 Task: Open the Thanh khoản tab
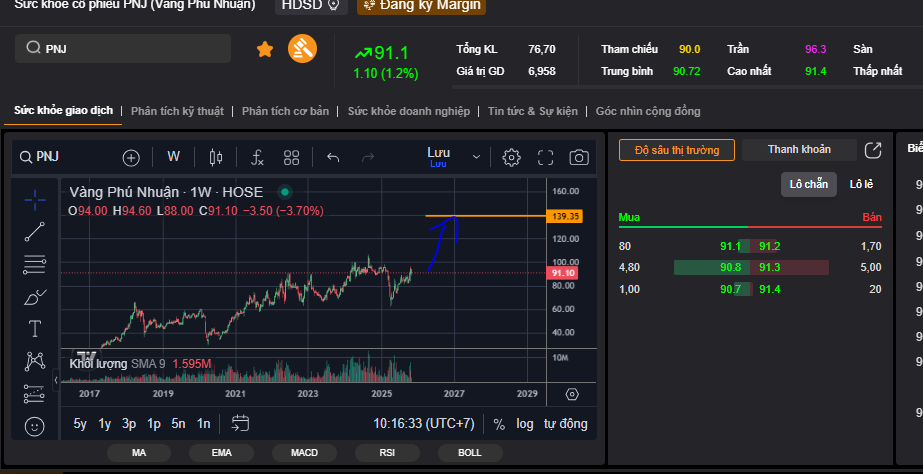[799, 149]
